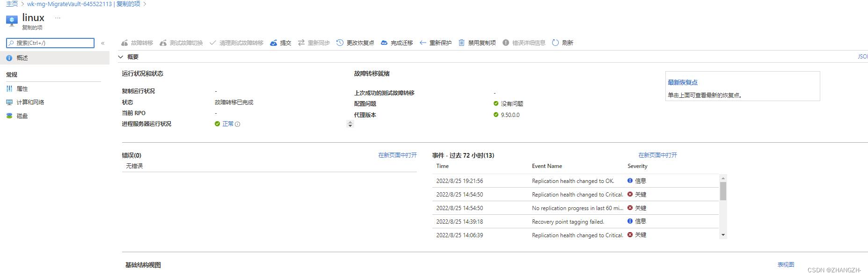Select 概述 overview in sidebar

tap(55, 58)
